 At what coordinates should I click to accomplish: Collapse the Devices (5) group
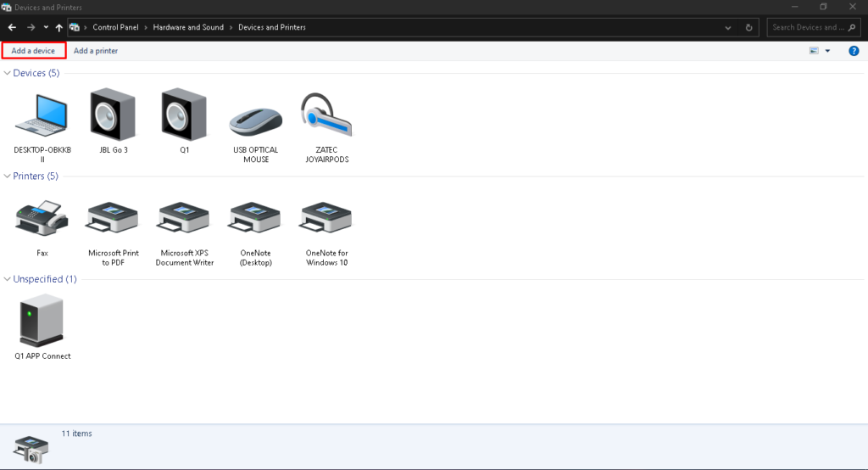point(7,73)
